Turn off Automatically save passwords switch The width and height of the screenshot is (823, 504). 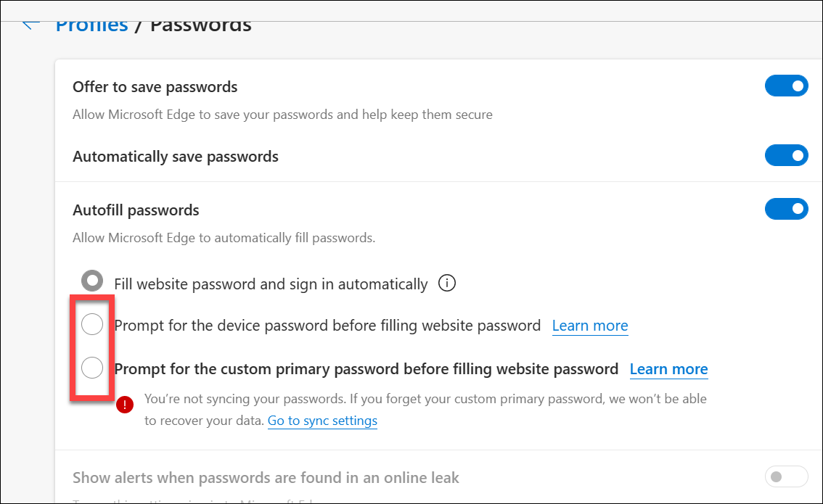pyautogui.click(x=786, y=156)
